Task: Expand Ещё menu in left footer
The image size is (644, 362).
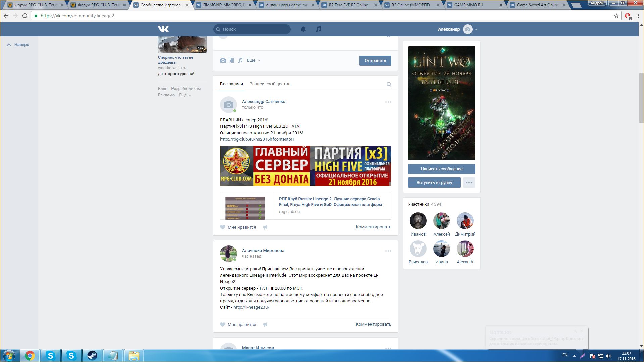Action: coord(185,95)
